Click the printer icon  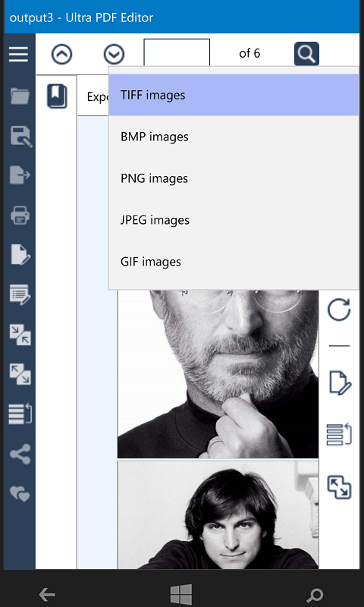[20, 215]
